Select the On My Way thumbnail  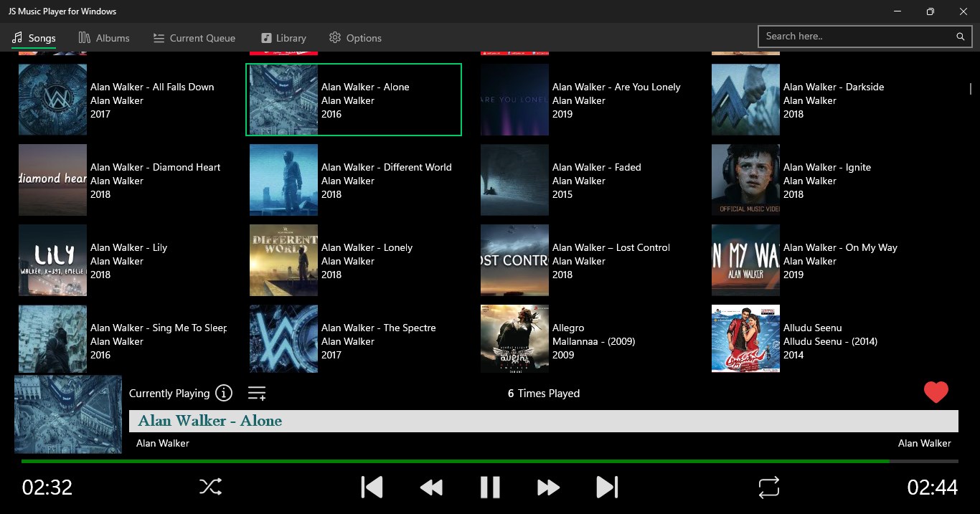pyautogui.click(x=745, y=260)
